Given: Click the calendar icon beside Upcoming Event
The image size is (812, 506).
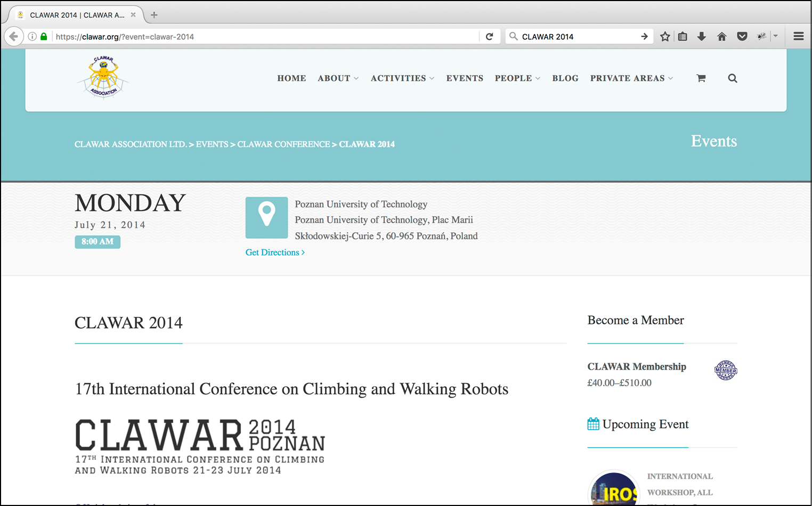Looking at the screenshot, I should (x=594, y=424).
